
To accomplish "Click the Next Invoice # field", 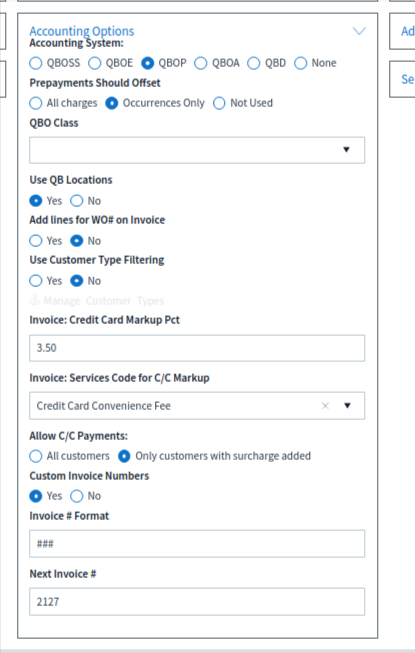I will point(197,602).
